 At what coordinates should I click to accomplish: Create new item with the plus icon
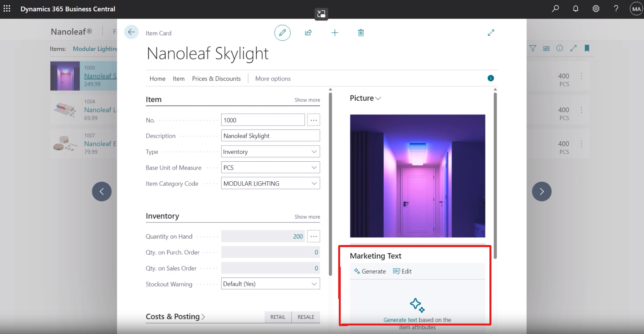(x=335, y=33)
